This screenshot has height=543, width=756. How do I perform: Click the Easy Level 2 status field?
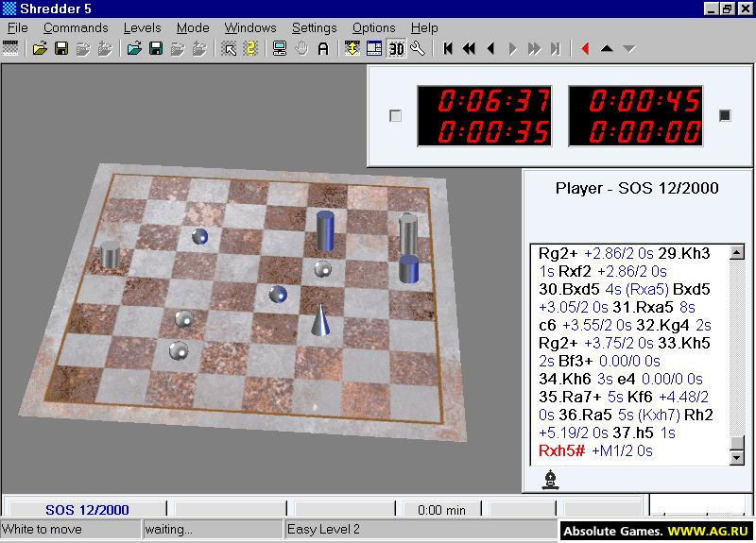click(420, 529)
